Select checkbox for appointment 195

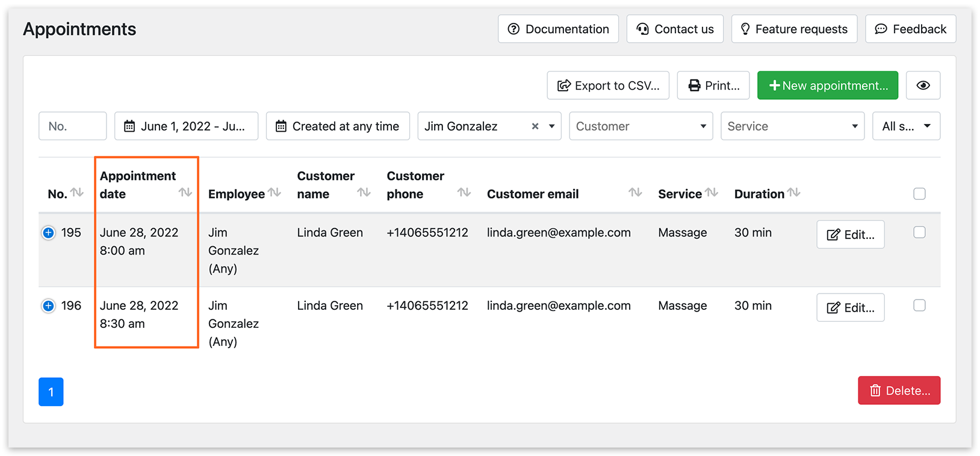(919, 232)
